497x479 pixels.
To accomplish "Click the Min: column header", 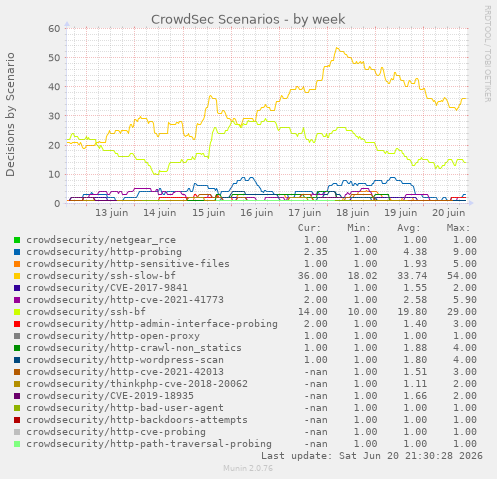I will (359, 228).
